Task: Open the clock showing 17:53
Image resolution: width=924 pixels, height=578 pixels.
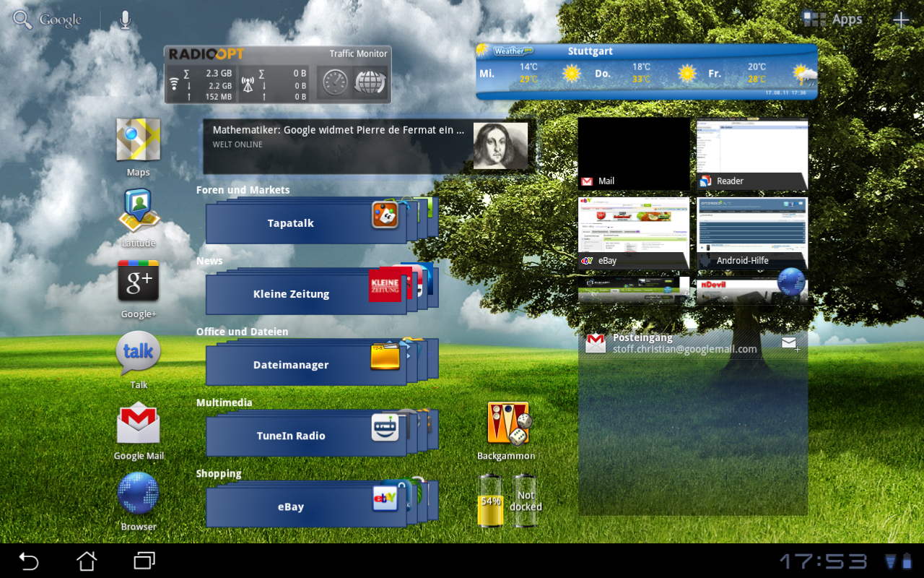Action: [x=823, y=561]
